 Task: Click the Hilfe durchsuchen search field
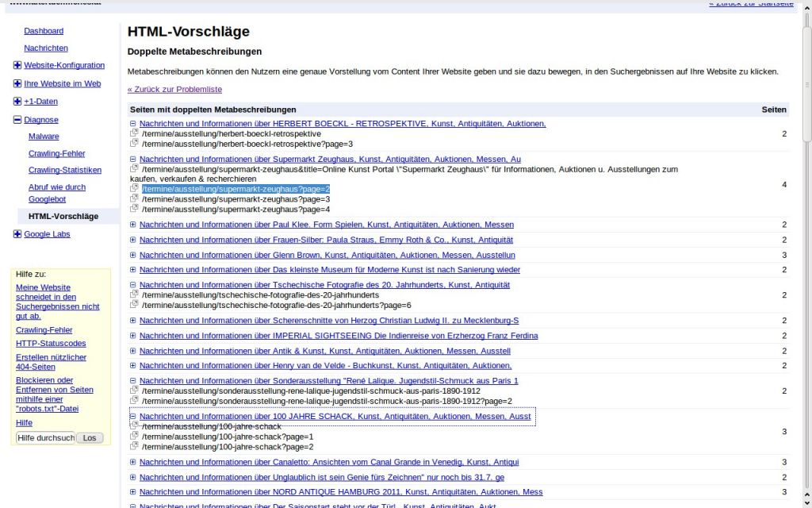point(45,438)
